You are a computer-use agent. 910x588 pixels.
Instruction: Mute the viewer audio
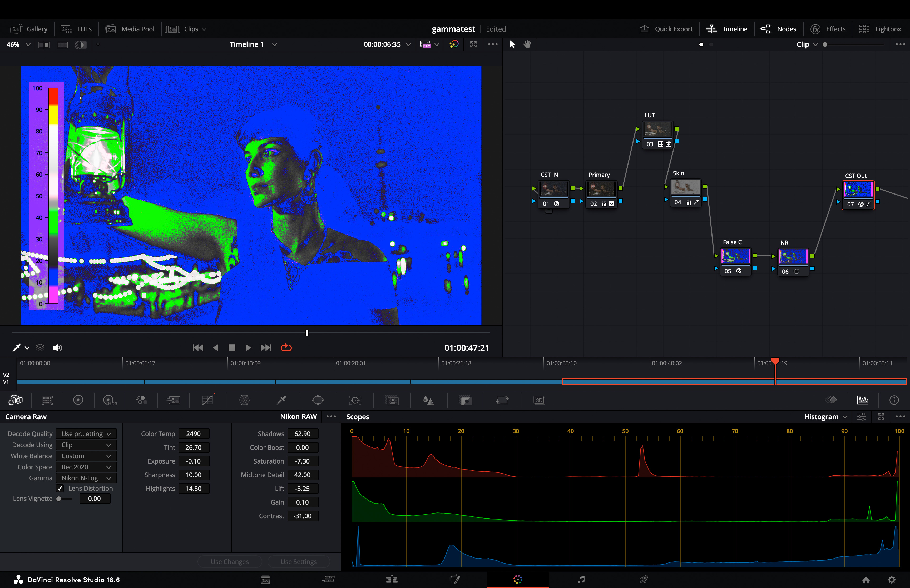tap(57, 347)
